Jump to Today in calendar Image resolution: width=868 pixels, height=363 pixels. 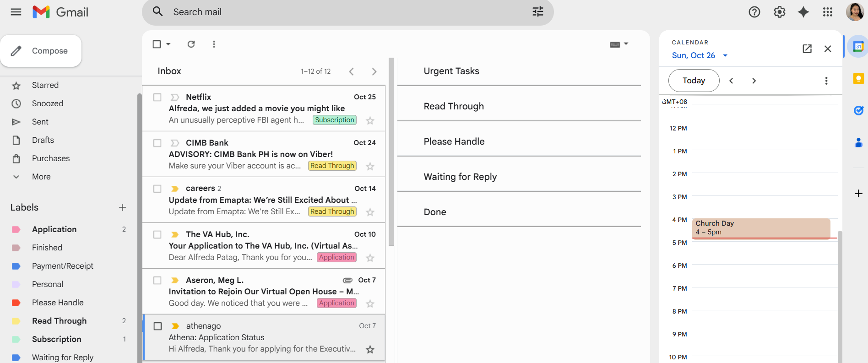point(694,81)
